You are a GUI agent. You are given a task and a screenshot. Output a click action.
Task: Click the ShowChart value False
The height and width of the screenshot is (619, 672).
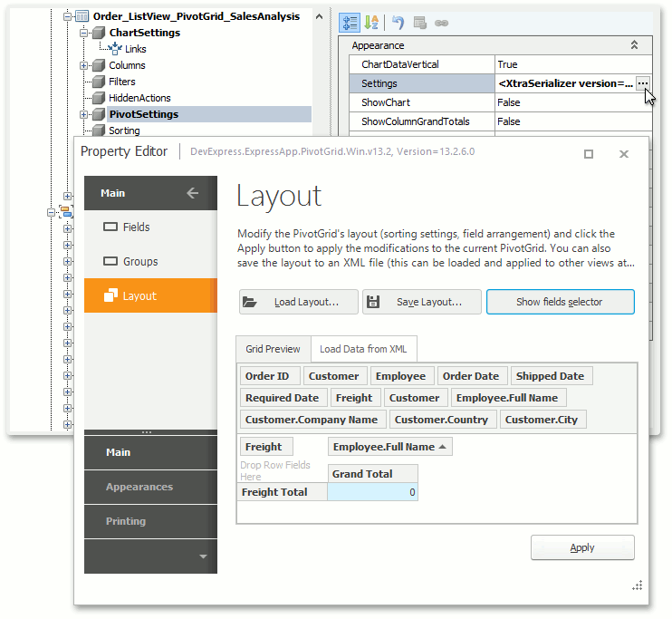(573, 102)
